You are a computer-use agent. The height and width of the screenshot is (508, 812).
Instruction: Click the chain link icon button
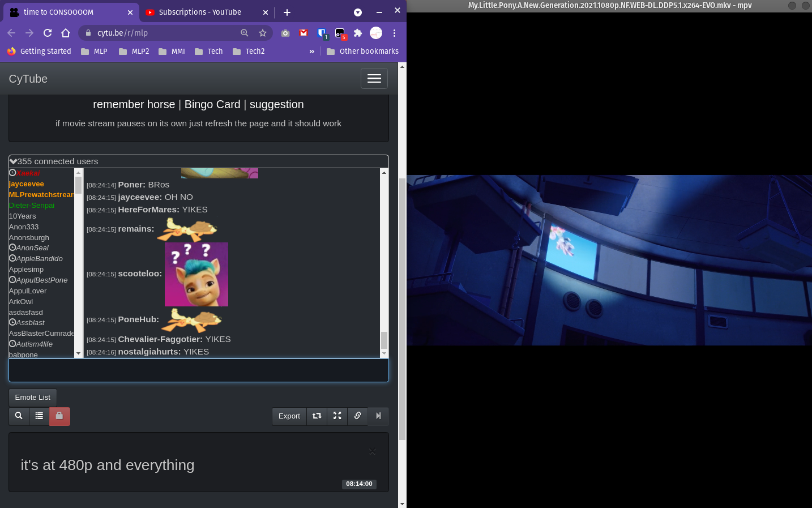(x=358, y=416)
